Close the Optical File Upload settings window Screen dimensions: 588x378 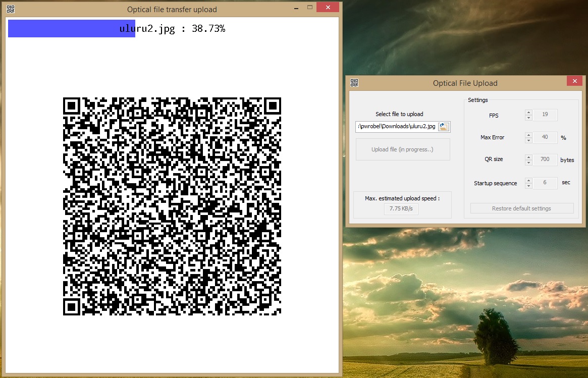coord(574,81)
